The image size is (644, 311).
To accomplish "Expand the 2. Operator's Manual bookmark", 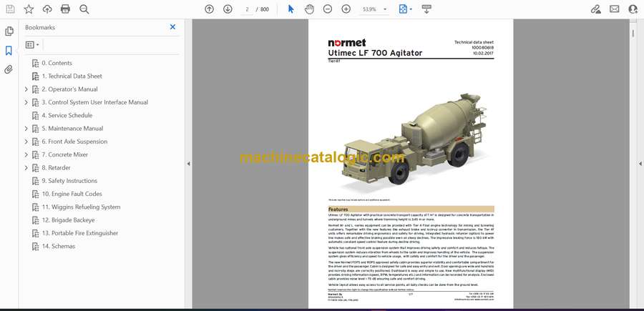I will pos(26,89).
